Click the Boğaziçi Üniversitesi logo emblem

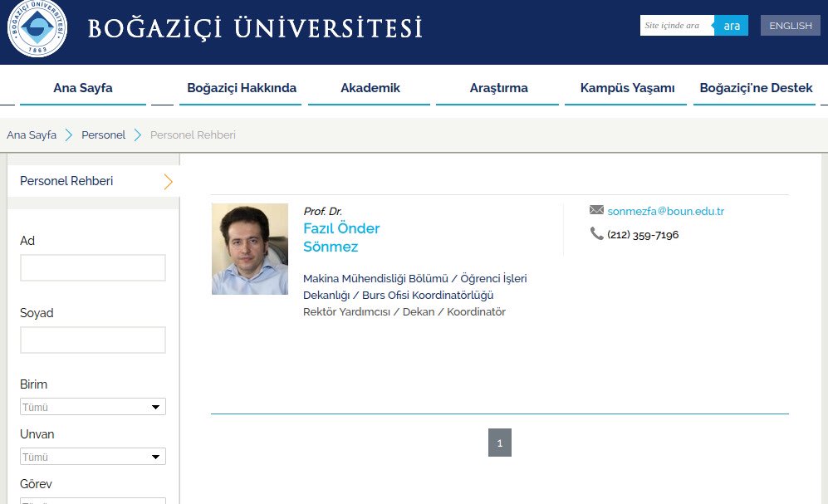click(x=37, y=28)
